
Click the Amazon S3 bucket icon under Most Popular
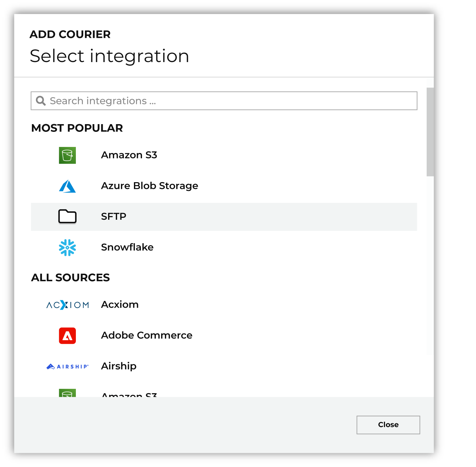point(67,155)
